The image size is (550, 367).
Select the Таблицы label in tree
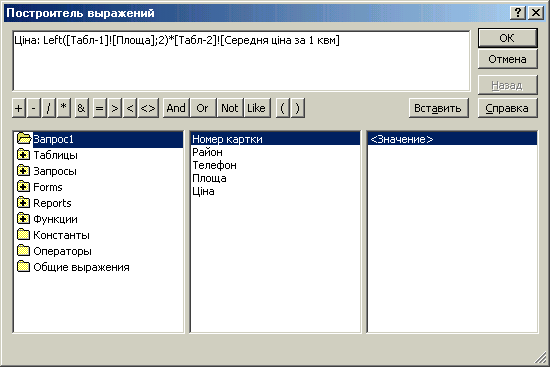click(x=55, y=155)
